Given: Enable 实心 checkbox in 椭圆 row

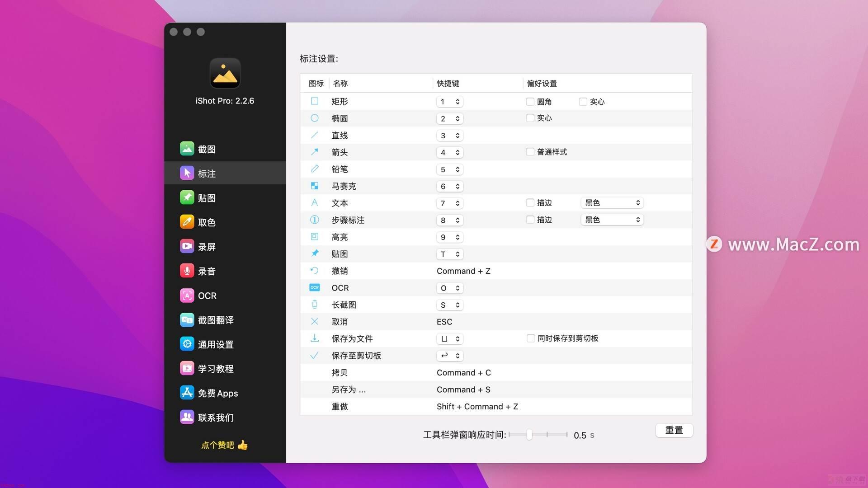Looking at the screenshot, I should pyautogui.click(x=530, y=118).
